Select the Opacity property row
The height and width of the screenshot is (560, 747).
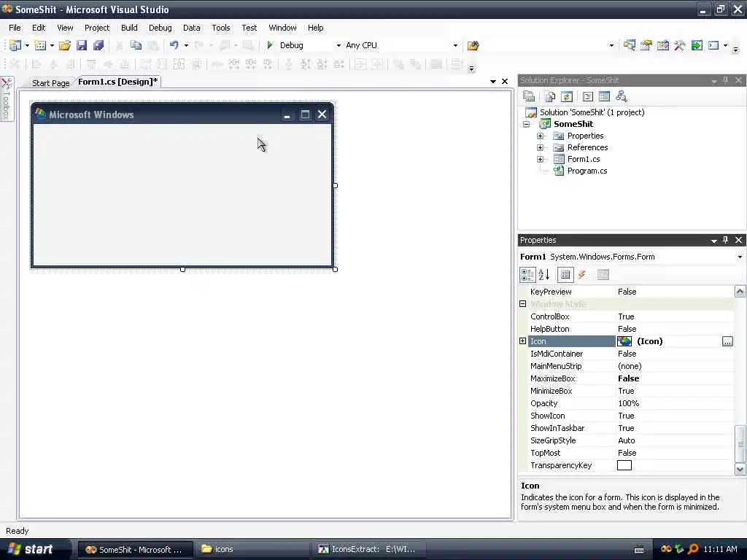tap(631, 403)
